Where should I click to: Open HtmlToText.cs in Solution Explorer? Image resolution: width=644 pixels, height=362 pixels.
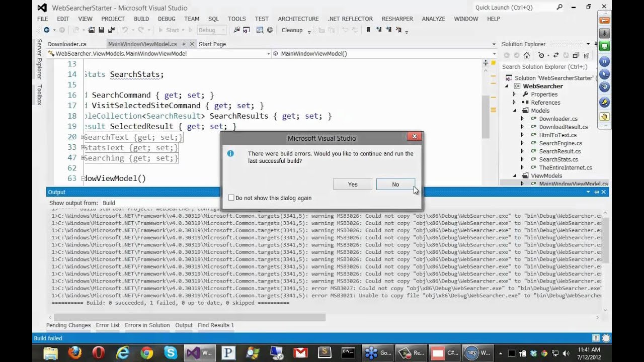[x=558, y=135]
